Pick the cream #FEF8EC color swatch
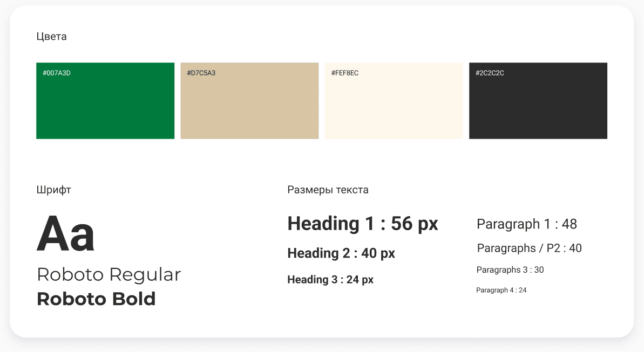 click(394, 100)
